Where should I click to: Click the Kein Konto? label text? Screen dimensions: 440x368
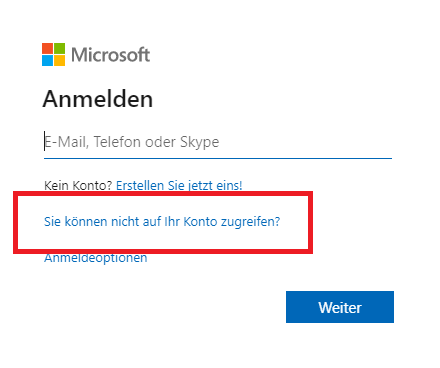click(78, 185)
